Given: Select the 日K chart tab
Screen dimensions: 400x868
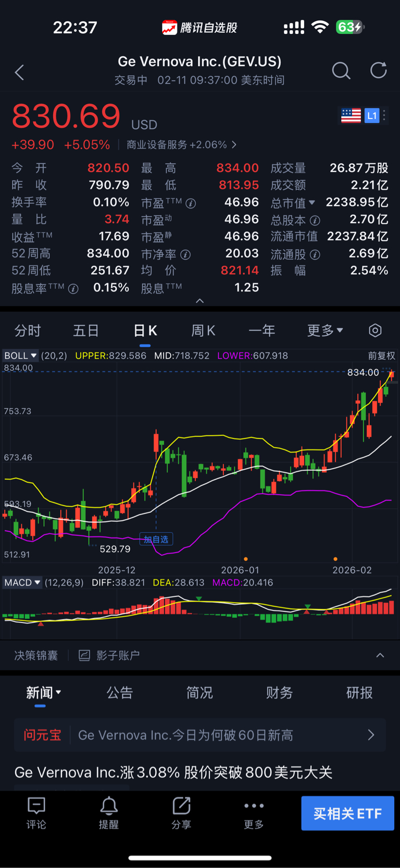Looking at the screenshot, I should point(145,330).
